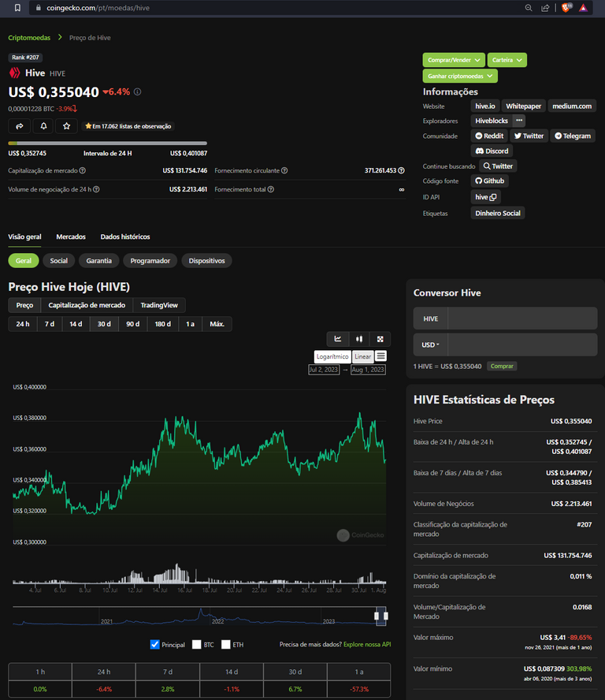Open Capitalização de mercado chart tab

pyautogui.click(x=87, y=305)
